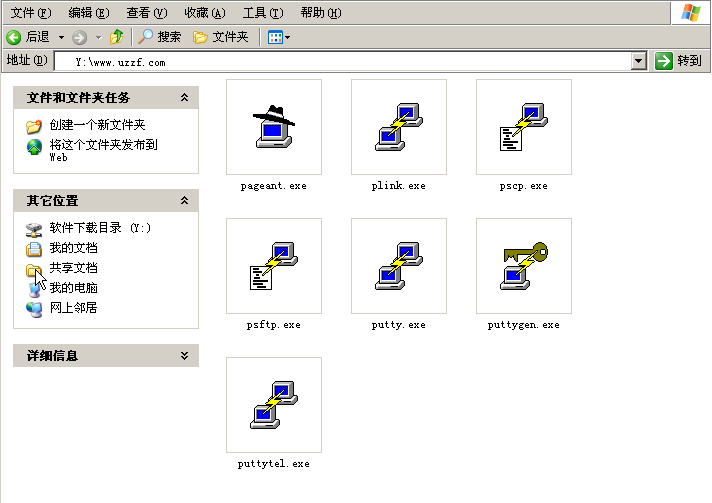Screen dimensions: 712x503
Task: Open 网上邻居 location
Action: 73,308
